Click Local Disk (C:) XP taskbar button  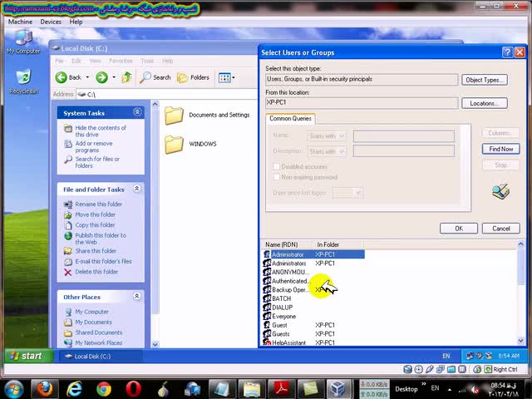101,356
